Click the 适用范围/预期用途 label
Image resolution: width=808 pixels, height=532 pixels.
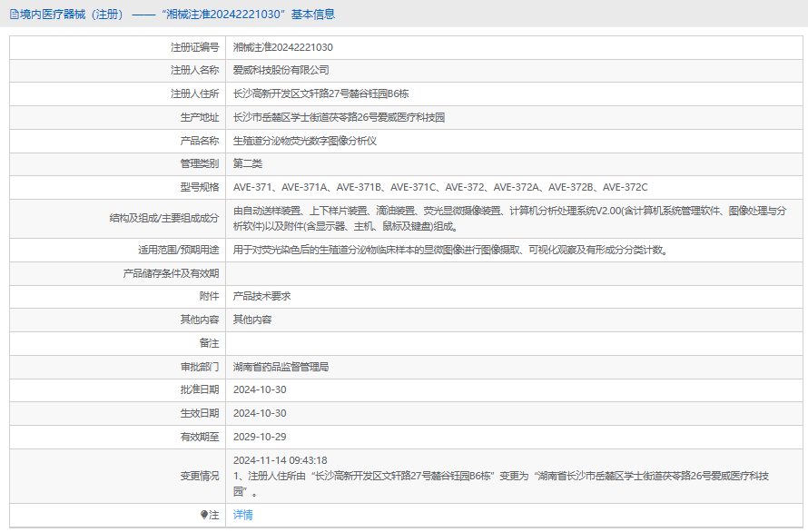click(x=178, y=250)
